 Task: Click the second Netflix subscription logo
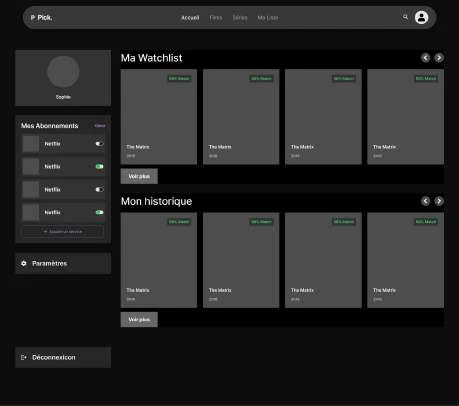pyautogui.click(x=31, y=166)
